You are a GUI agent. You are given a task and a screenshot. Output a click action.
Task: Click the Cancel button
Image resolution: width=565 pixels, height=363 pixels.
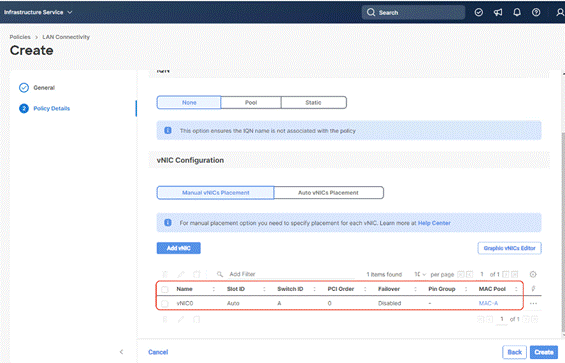click(x=158, y=352)
